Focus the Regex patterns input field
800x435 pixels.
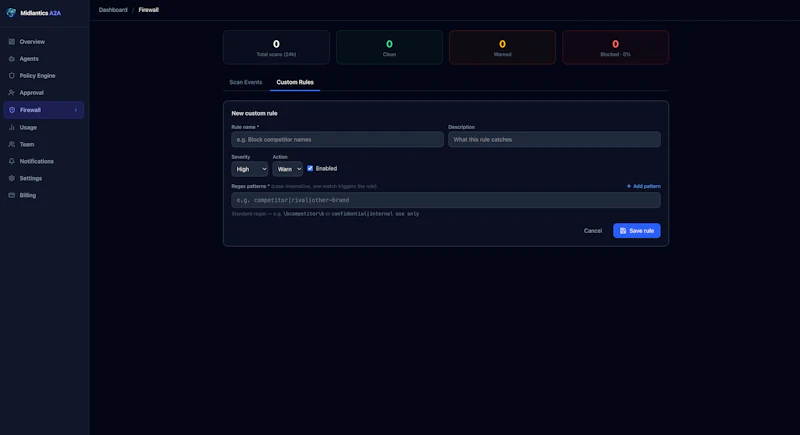(x=446, y=200)
